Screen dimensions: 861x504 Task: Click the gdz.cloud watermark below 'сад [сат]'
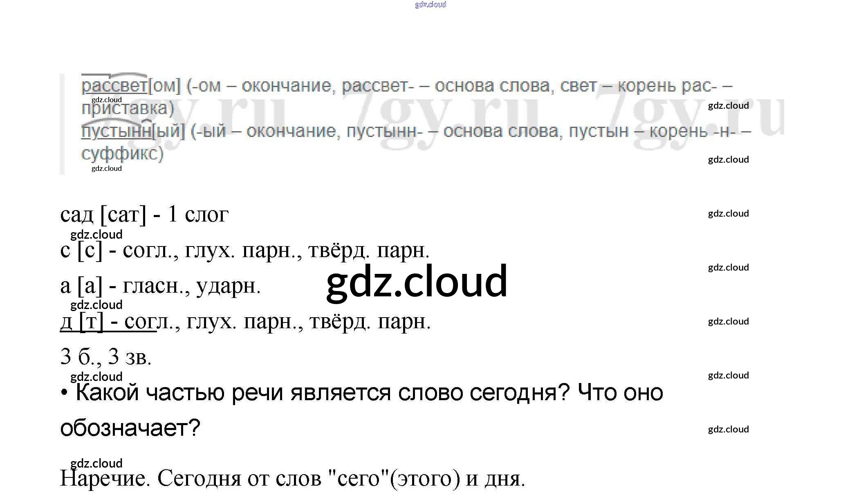(x=96, y=235)
